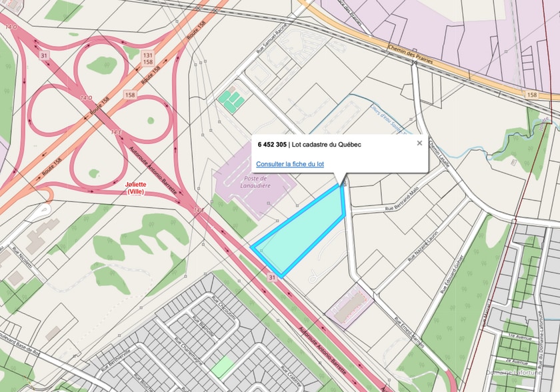Click the 158 shield on Chemin des Prairies
This screenshot has height=392, width=560.
click(x=532, y=95)
